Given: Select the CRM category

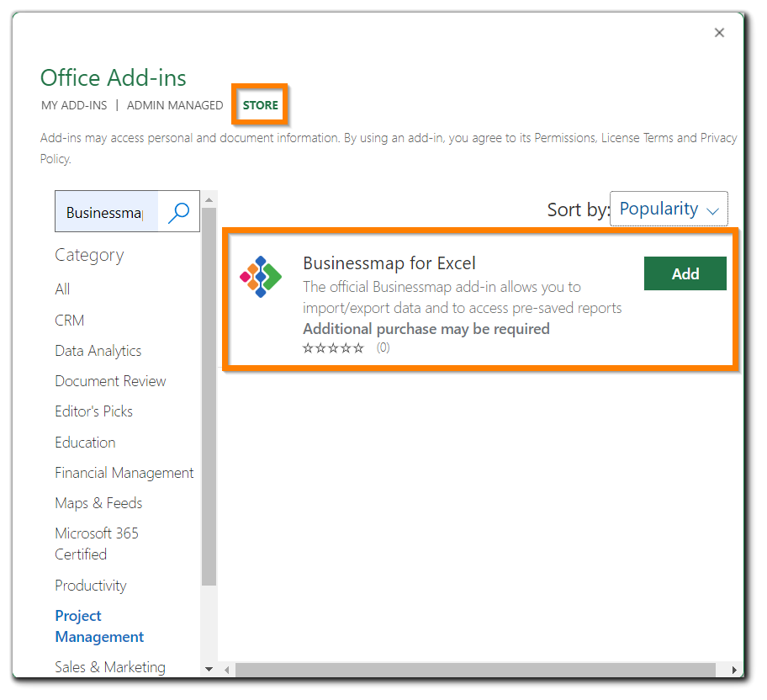Looking at the screenshot, I should pos(70,321).
